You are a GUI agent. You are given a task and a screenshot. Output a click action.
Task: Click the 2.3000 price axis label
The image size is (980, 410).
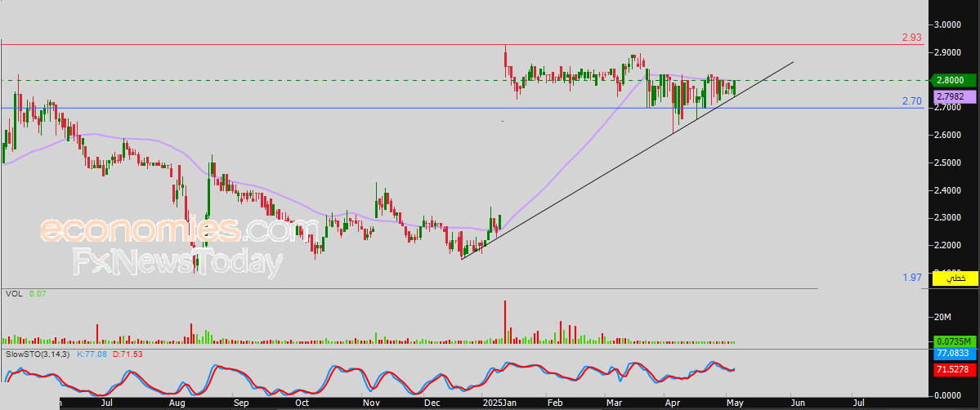tap(948, 217)
